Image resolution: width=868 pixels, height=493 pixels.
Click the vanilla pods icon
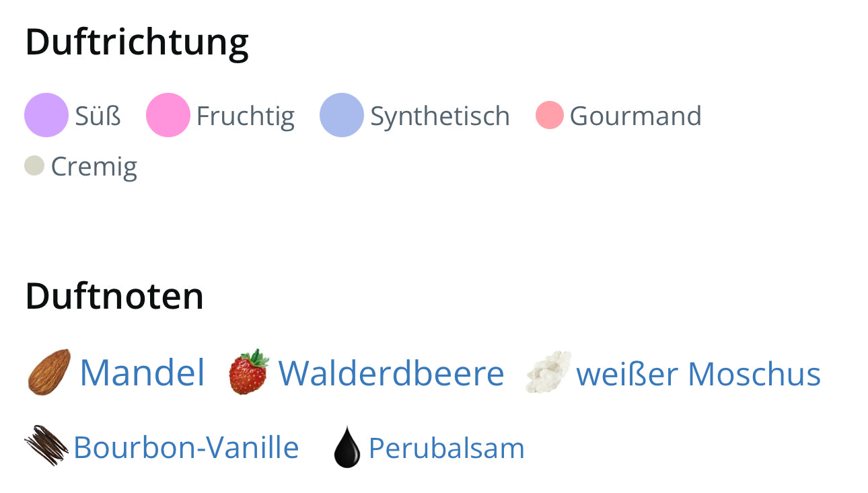coord(46,446)
